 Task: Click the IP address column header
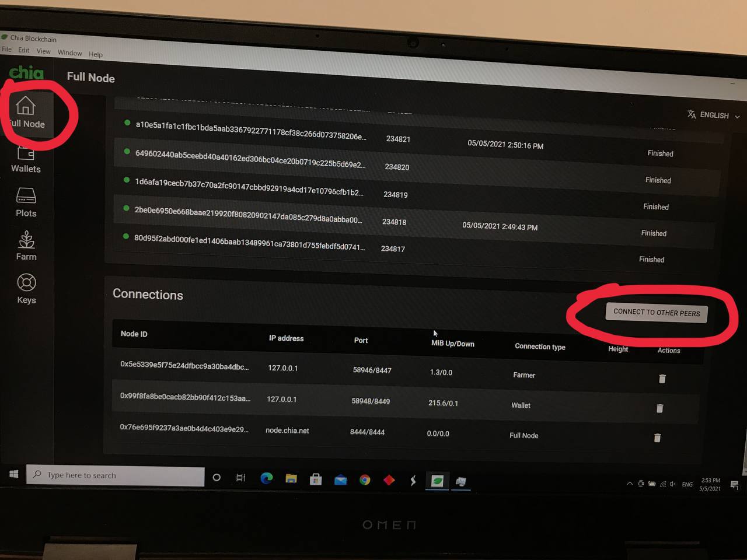click(x=286, y=338)
